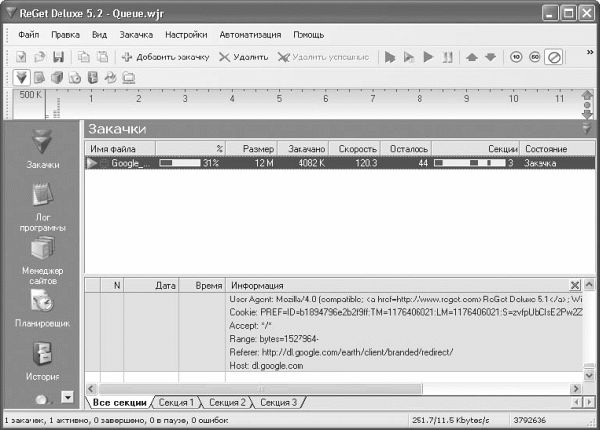Click Добавить закачку button
Image resolution: width=600 pixels, height=430 pixels.
pyautogui.click(x=165, y=57)
